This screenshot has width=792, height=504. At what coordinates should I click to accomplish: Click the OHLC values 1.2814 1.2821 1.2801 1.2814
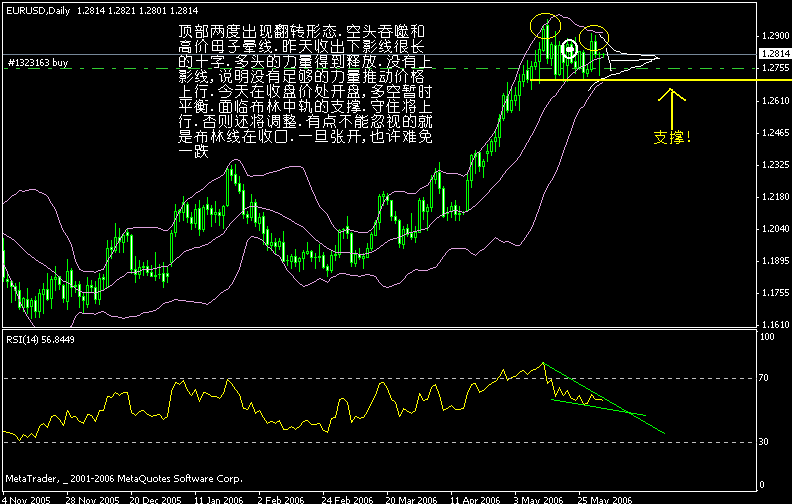pos(137,11)
